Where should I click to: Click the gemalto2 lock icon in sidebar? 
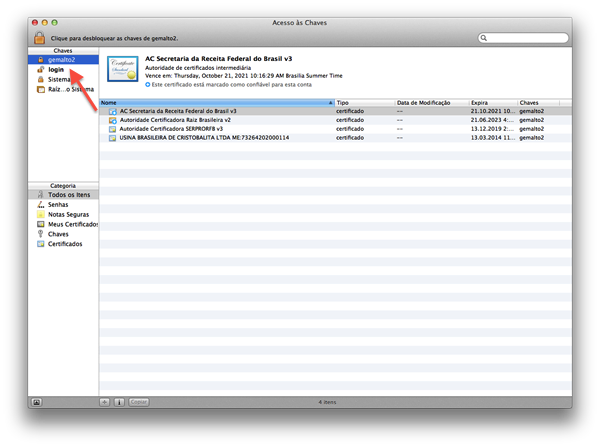(41, 60)
